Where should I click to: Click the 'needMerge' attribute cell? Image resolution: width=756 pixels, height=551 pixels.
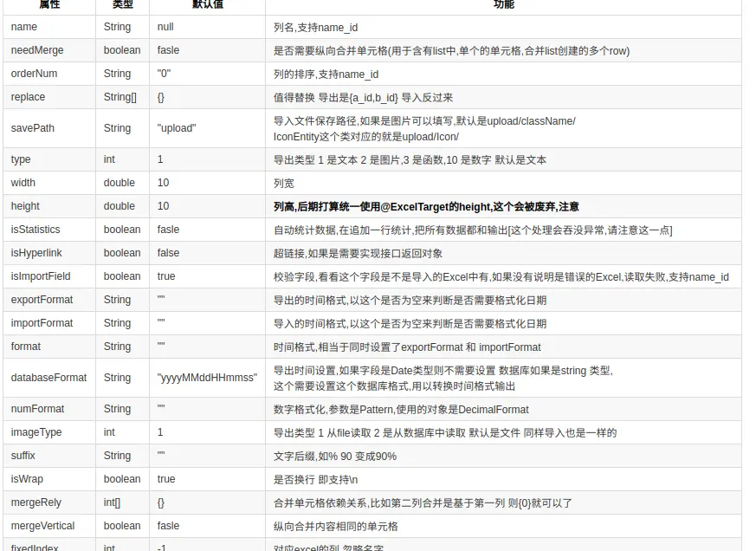49,50
